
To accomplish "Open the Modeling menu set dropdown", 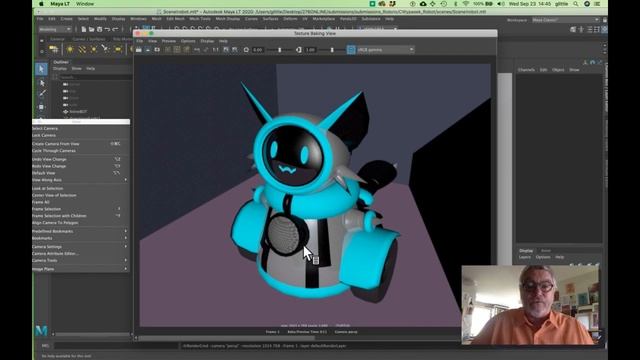I will pos(55,29).
